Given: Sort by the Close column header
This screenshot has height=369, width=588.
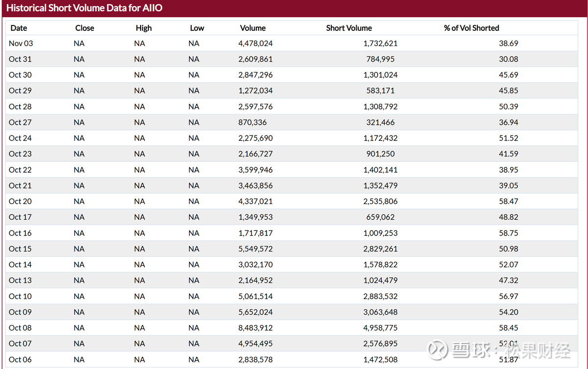Looking at the screenshot, I should click(84, 28).
